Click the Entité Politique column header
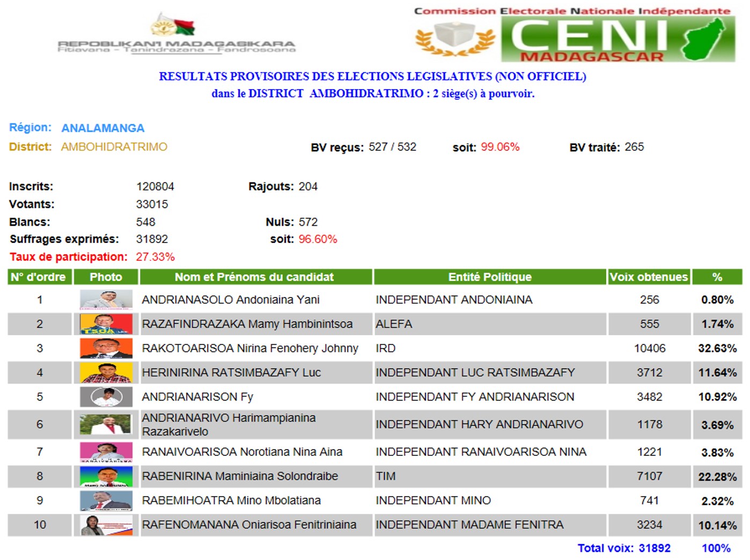 point(490,277)
